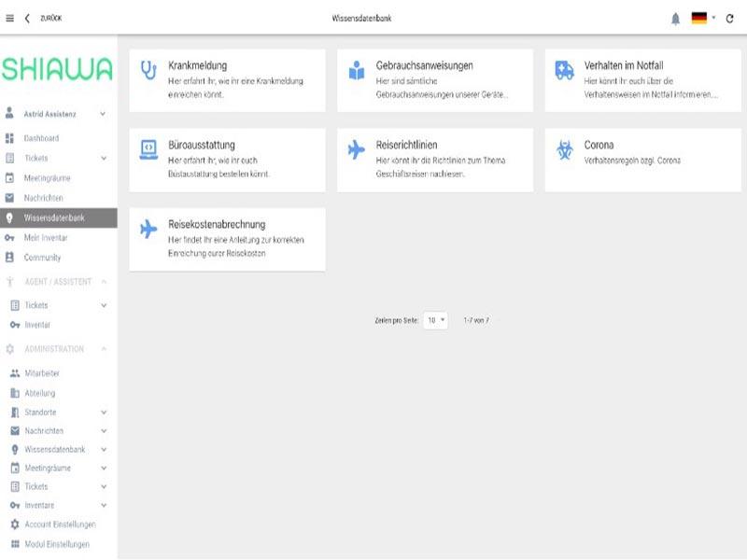Open the Corona card
The height and width of the screenshot is (560, 747).
(x=642, y=160)
